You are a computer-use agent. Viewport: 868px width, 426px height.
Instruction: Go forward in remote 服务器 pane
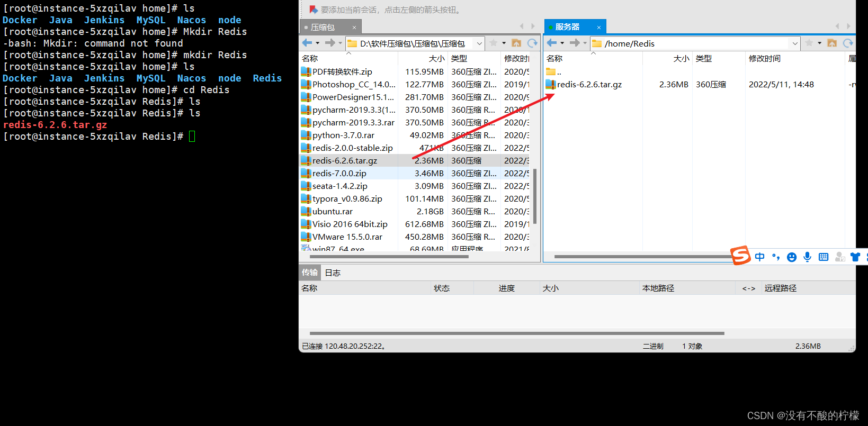575,43
